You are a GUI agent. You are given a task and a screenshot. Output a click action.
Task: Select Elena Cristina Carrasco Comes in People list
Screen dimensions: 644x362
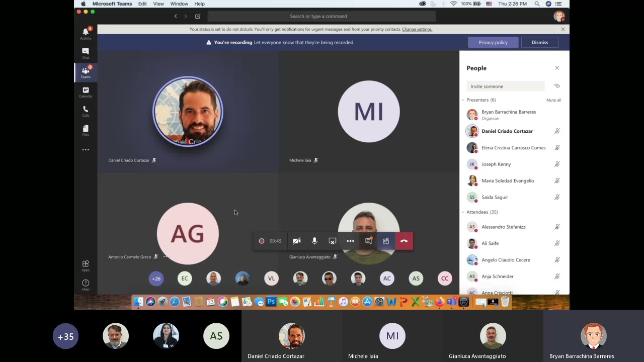(x=514, y=148)
